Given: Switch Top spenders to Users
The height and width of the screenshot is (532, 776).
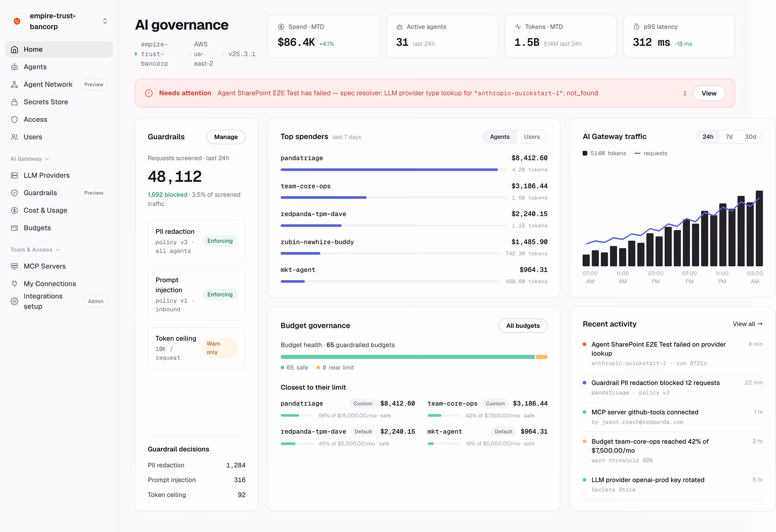Looking at the screenshot, I should coord(532,137).
